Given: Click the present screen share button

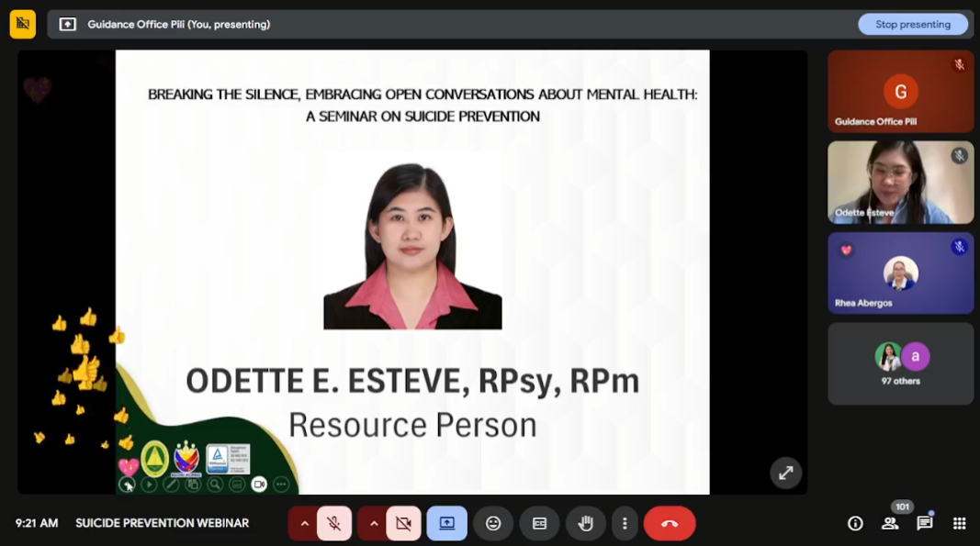Looking at the screenshot, I should 446,523.
